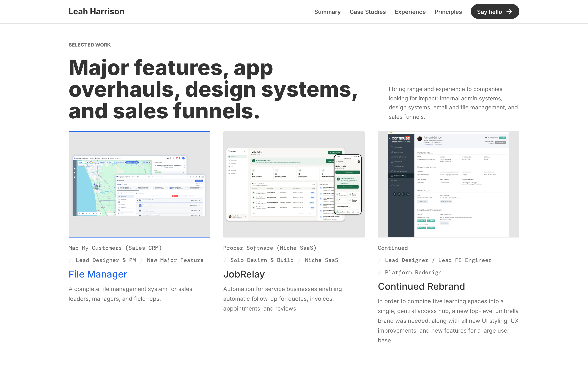Click the Continued logo in the thumbnail
Screen dimensions: 588x373
coord(401,139)
